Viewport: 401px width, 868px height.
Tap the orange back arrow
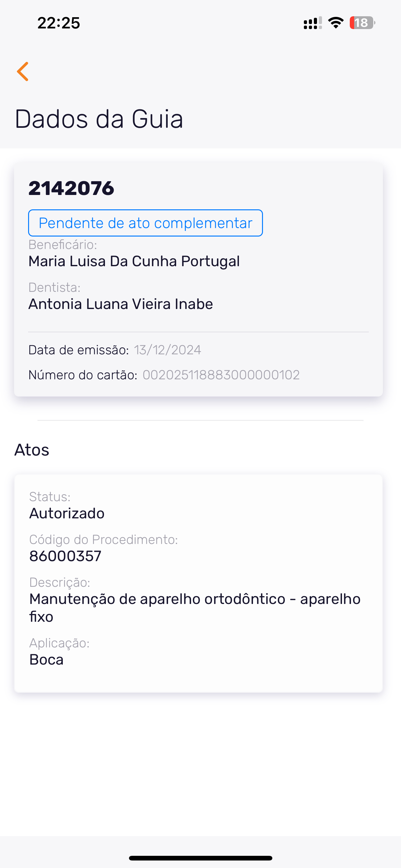pos(23,72)
